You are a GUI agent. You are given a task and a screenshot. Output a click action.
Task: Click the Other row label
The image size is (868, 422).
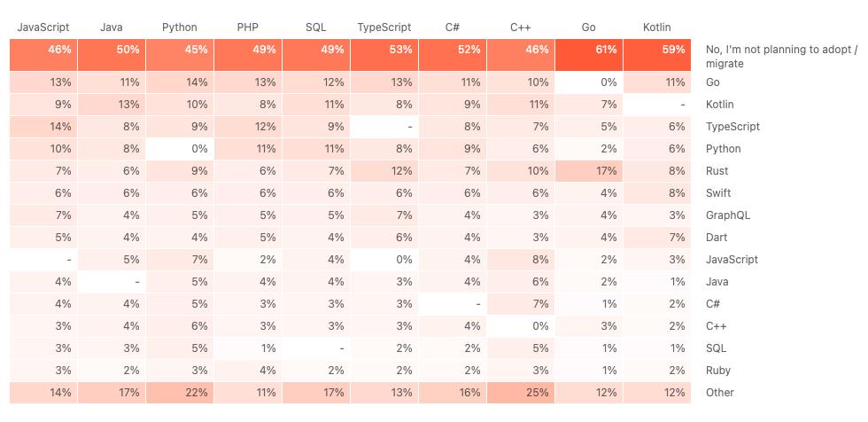[x=720, y=393]
